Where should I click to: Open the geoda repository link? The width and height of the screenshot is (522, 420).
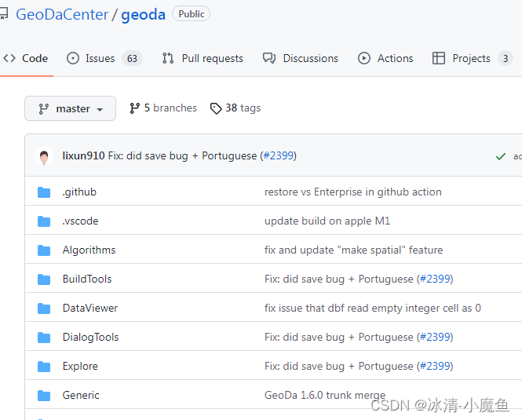[x=143, y=15]
